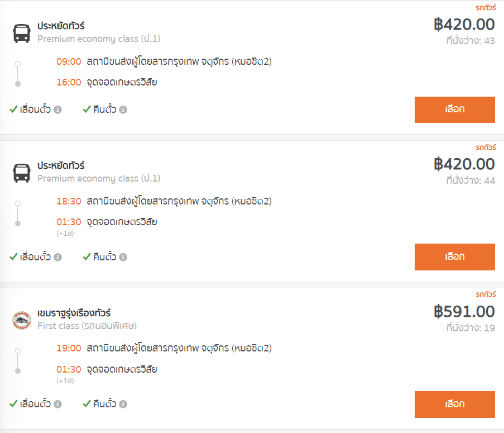Open info icon beside คืนตั๋ว in first trip
This screenshot has width=504, height=433.
(123, 110)
